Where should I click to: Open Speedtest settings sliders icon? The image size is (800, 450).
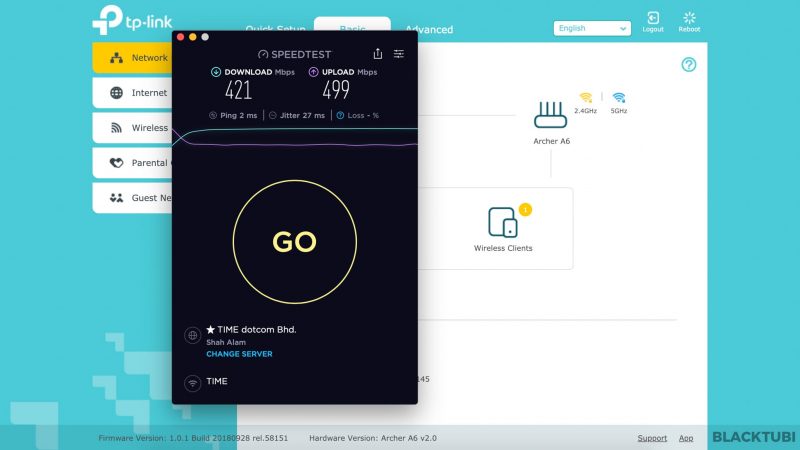tap(399, 54)
